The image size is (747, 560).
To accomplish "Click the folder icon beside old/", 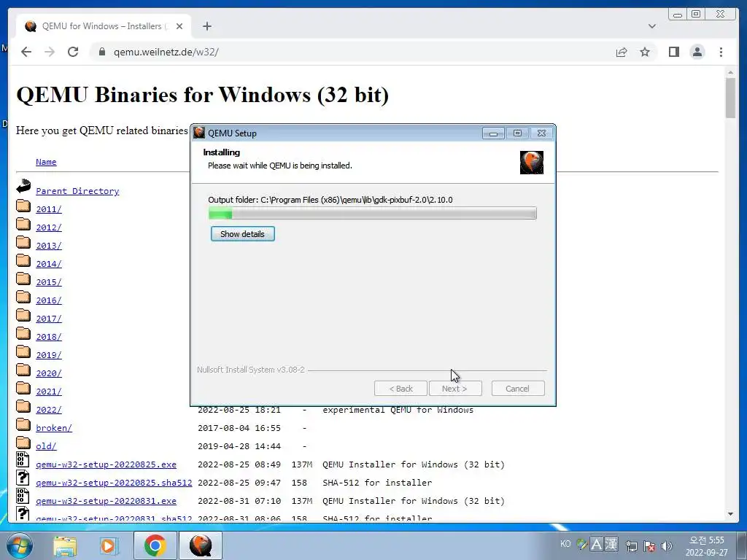I will (x=23, y=443).
